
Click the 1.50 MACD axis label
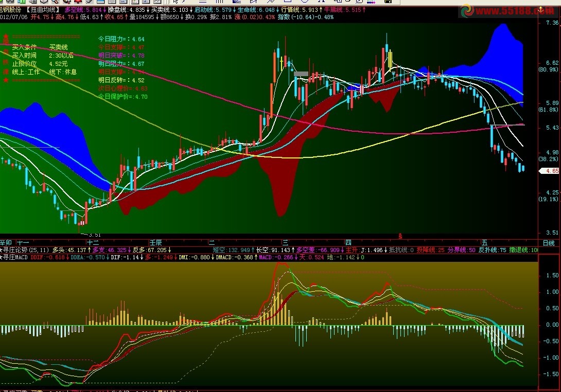pos(552,275)
